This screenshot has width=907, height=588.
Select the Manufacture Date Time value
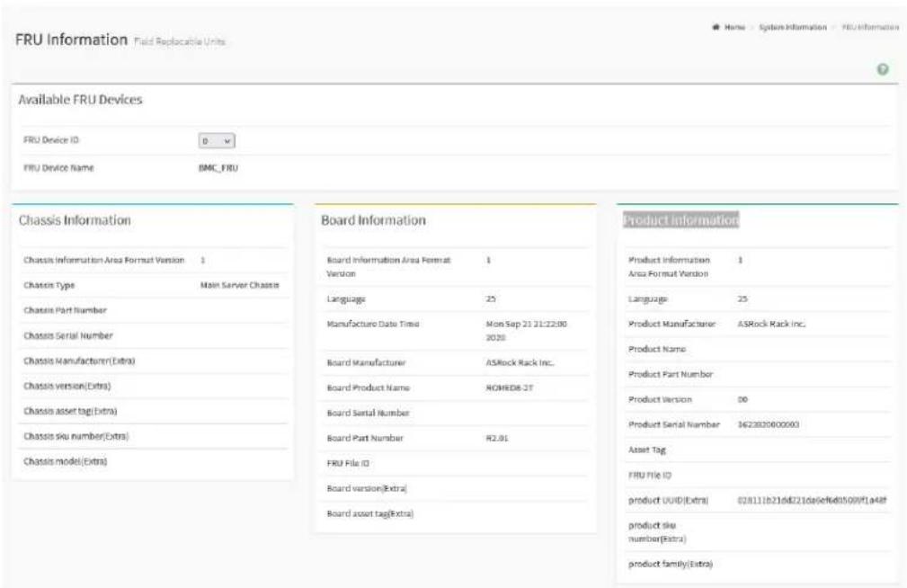527,331
